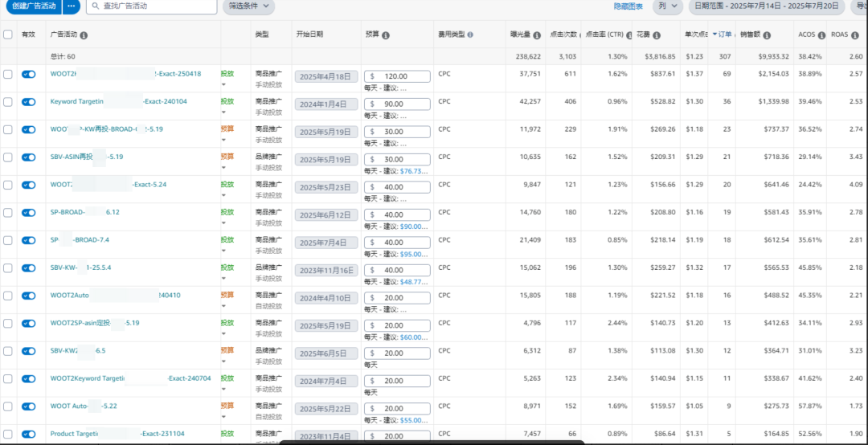868x445 pixels.
Task: Edit the 120.00 budget field
Action: tap(397, 76)
